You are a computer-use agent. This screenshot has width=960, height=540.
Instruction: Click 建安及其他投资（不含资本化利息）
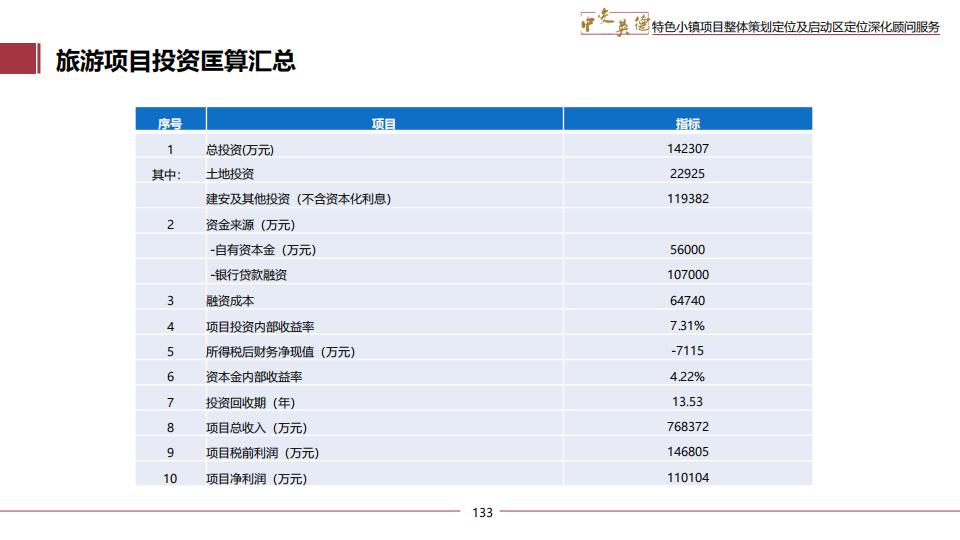[x=298, y=199]
